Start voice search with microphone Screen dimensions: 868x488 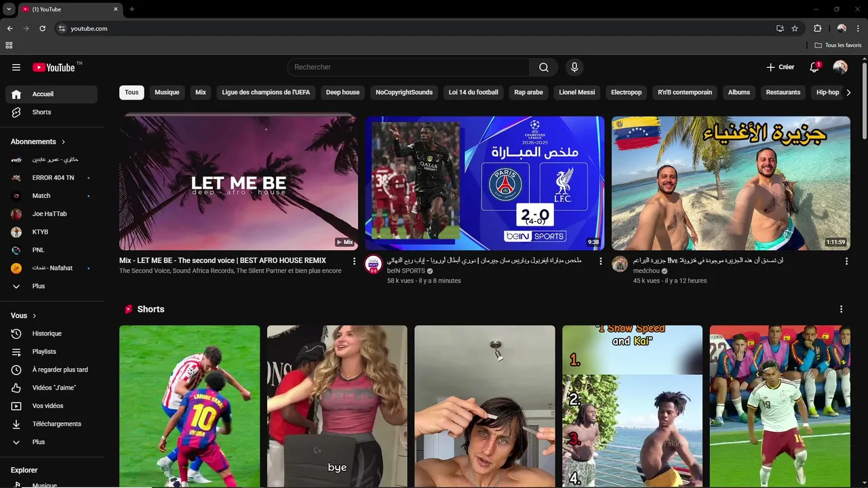click(x=574, y=67)
